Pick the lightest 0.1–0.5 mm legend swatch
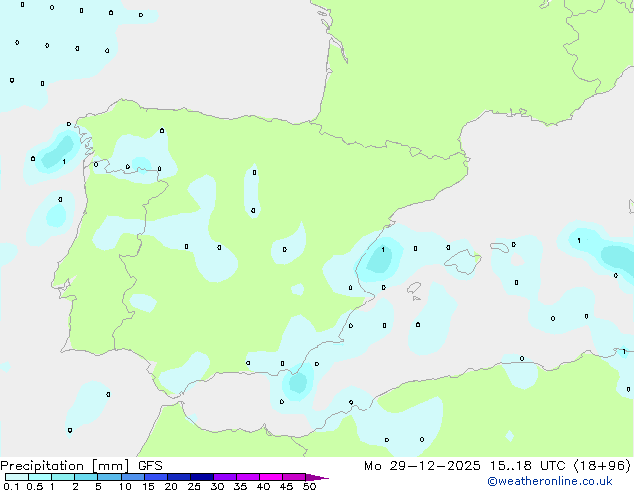634x490 pixels. coord(17,477)
